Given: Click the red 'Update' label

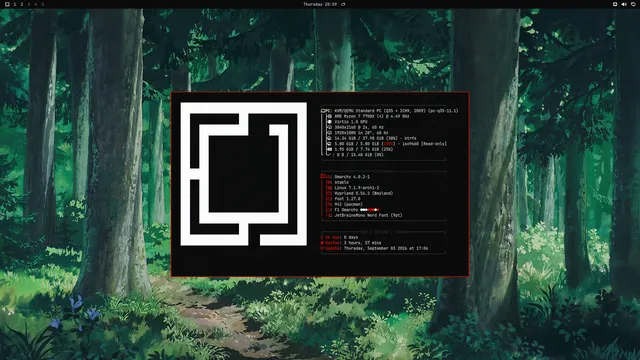Looking at the screenshot, I should 331,248.
